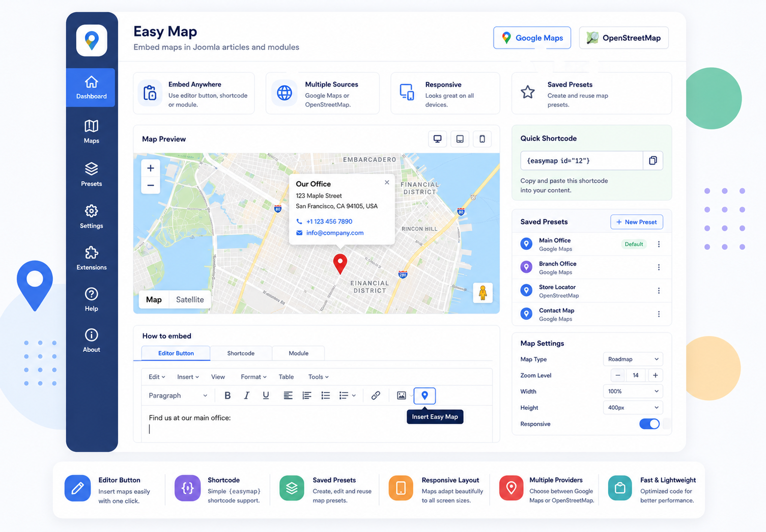Viewport: 766px width, 532px height.
Task: Open Presets from the sidebar
Action: tap(91, 175)
